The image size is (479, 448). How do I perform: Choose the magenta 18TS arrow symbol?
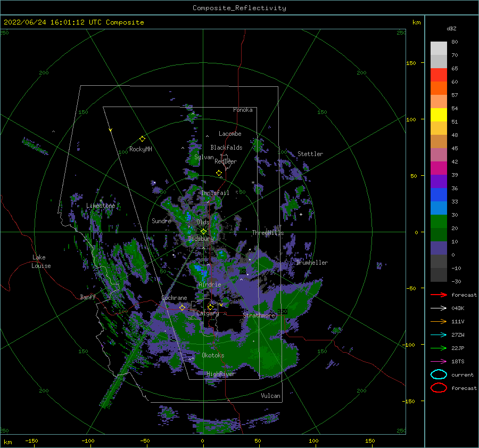tap(439, 362)
